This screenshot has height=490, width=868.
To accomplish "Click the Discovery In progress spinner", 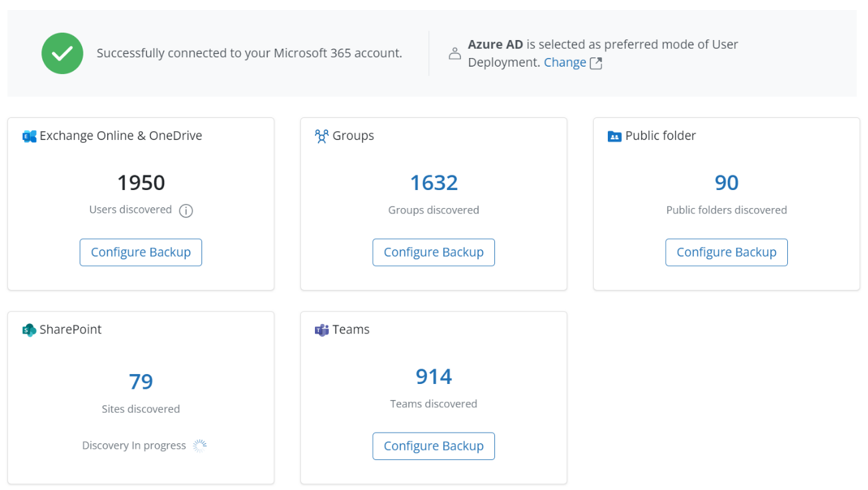I will [199, 446].
